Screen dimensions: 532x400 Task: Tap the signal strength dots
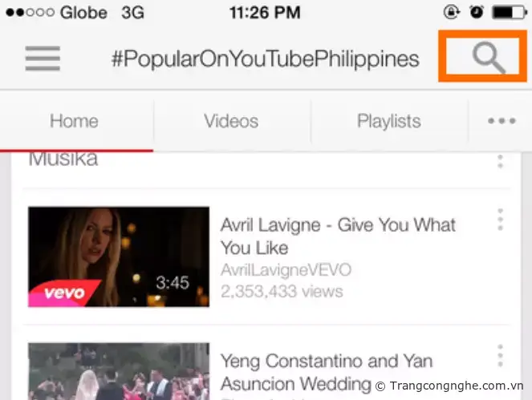[30, 13]
